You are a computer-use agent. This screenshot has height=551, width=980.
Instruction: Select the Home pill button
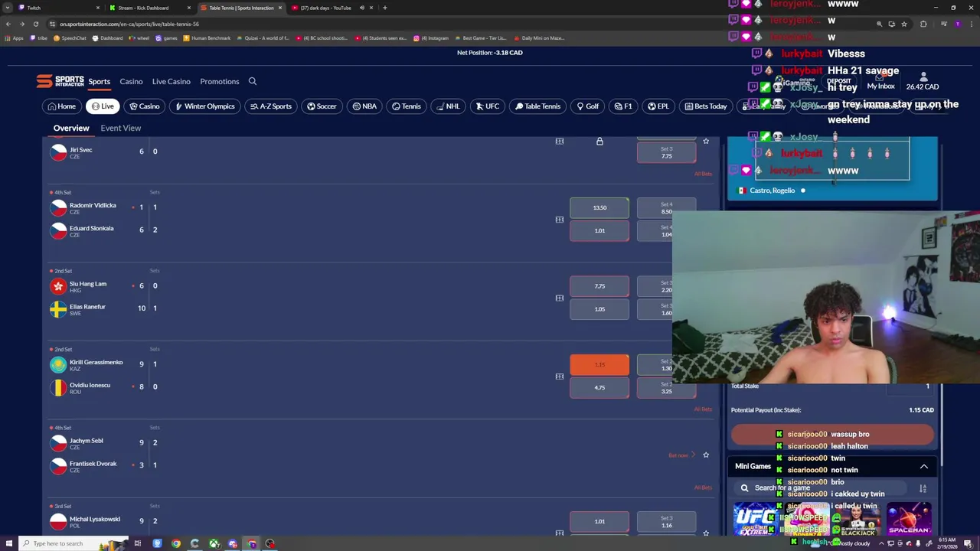tap(61, 106)
